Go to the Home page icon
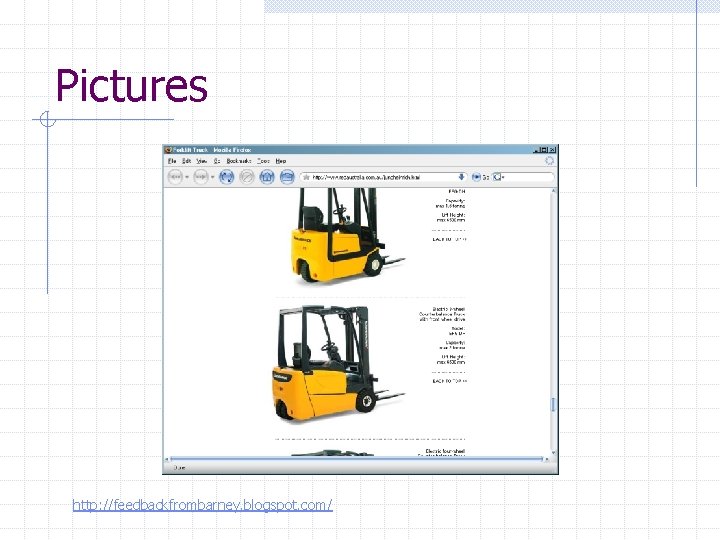The height and width of the screenshot is (540, 720). coord(267,177)
